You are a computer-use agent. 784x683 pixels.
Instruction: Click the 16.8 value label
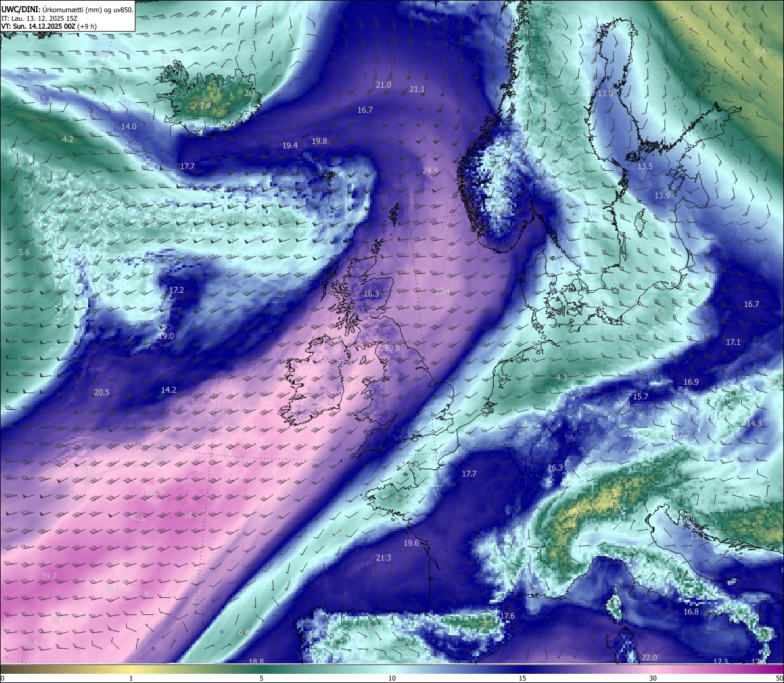(691, 611)
